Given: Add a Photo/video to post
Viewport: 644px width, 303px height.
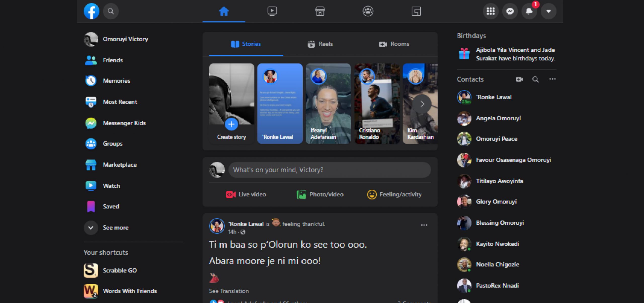Looking at the screenshot, I should (x=320, y=194).
